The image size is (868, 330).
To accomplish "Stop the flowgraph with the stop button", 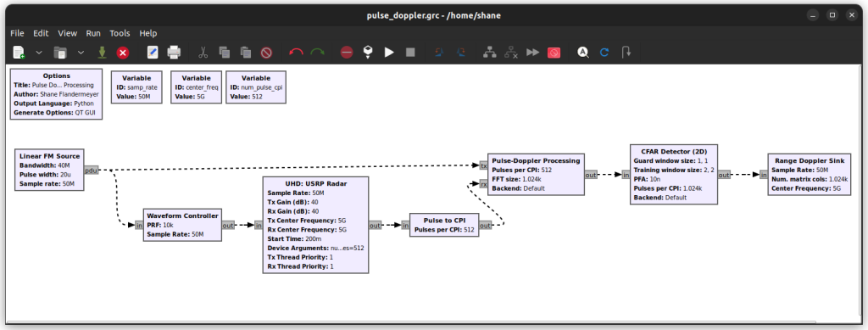I will (x=410, y=52).
